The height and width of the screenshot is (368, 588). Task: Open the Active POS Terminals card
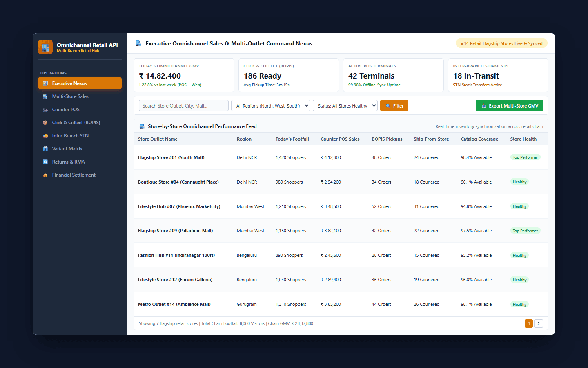pos(393,75)
